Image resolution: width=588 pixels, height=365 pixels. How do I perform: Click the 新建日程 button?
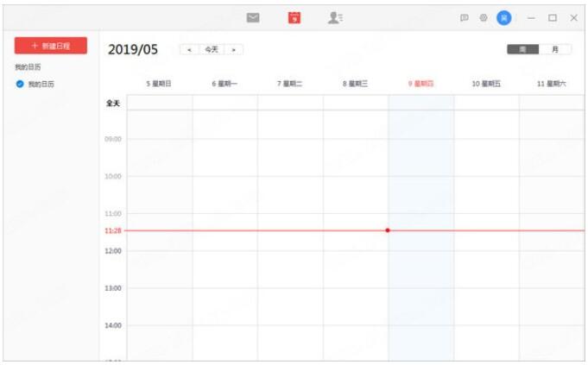tap(51, 46)
